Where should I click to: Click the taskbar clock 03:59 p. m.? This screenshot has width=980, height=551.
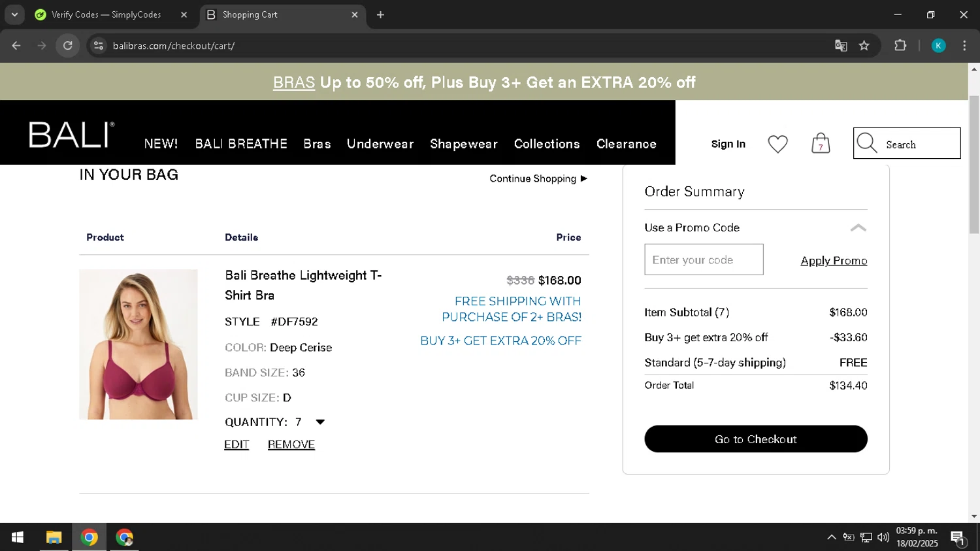(x=917, y=531)
